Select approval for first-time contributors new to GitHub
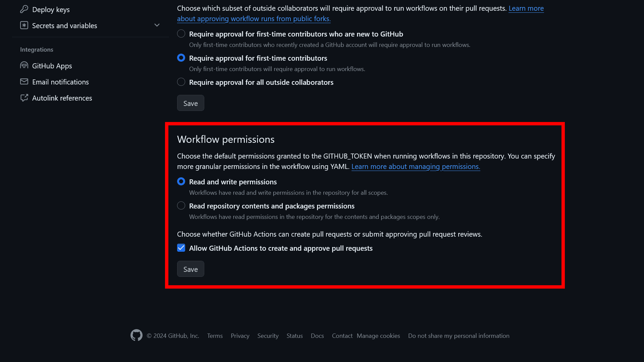This screenshot has height=362, width=644. 181,34
